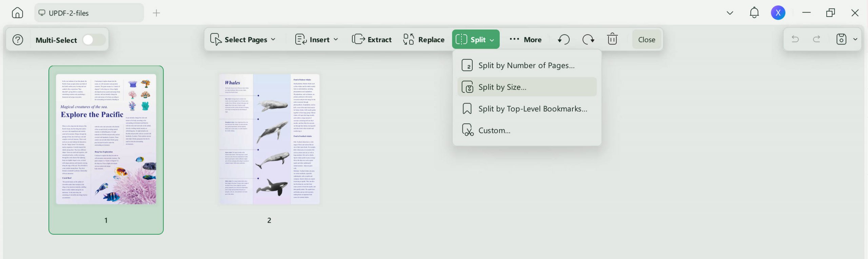
Task: Click the Insert page icon
Action: (x=301, y=39)
